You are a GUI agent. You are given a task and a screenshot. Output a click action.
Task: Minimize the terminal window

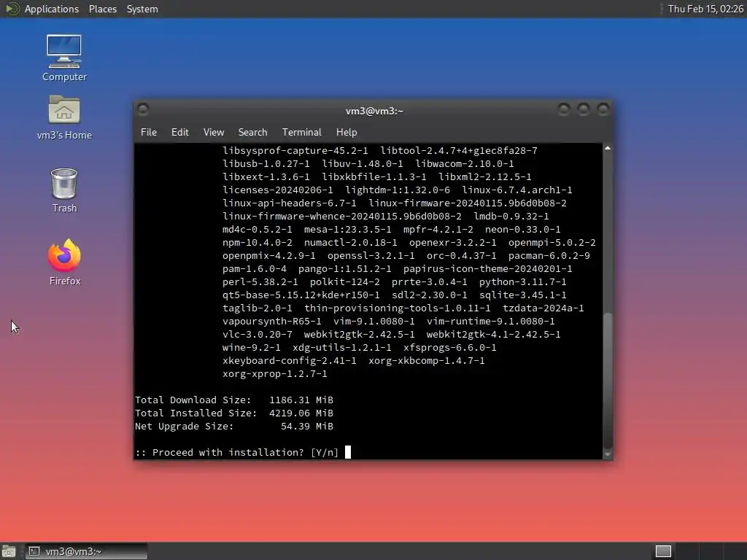(564, 110)
